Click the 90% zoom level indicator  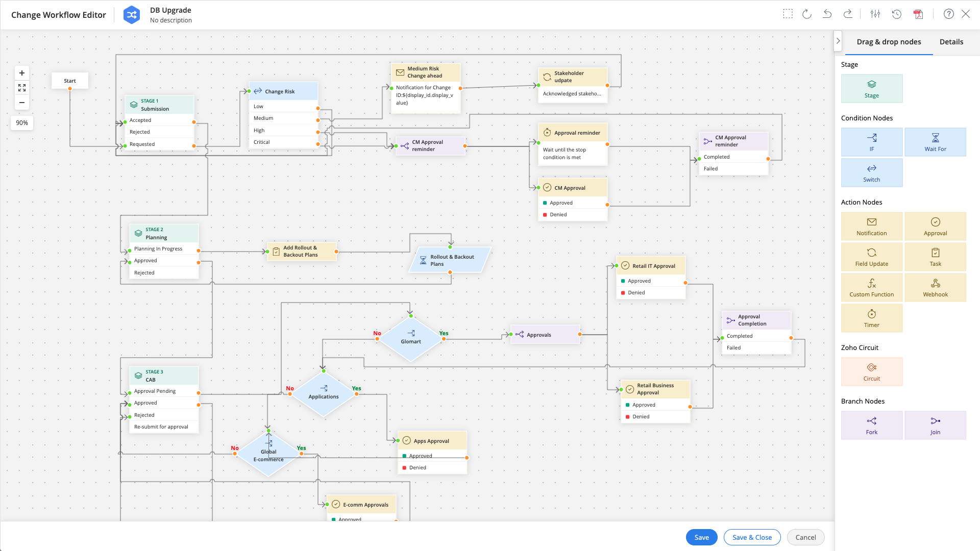(21, 122)
